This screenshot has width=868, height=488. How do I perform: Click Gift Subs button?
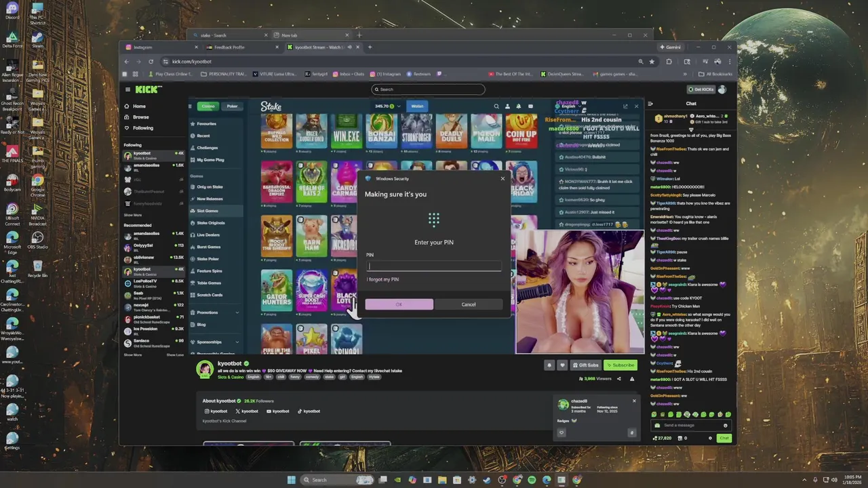point(585,365)
